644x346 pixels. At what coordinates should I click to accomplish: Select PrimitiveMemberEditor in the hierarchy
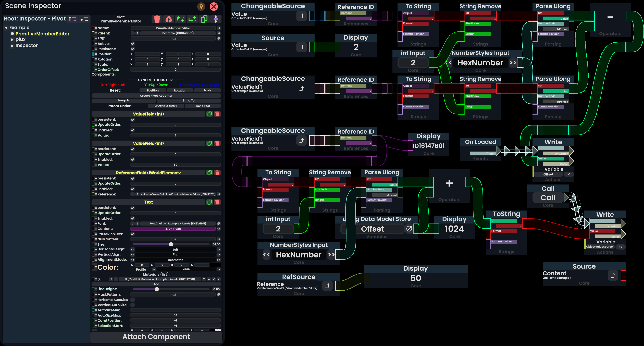pos(42,34)
